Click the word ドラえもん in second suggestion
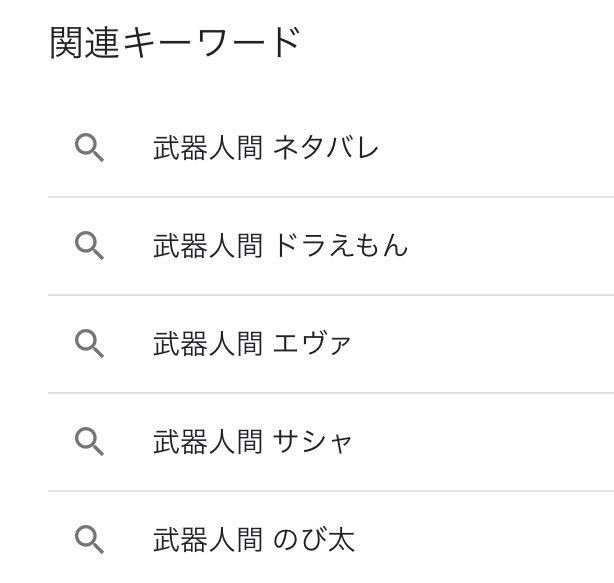 pos(340,246)
